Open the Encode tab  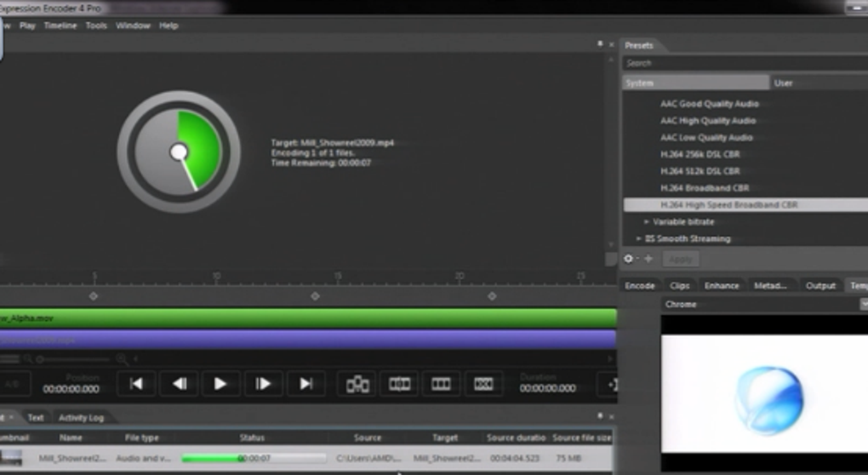click(639, 286)
